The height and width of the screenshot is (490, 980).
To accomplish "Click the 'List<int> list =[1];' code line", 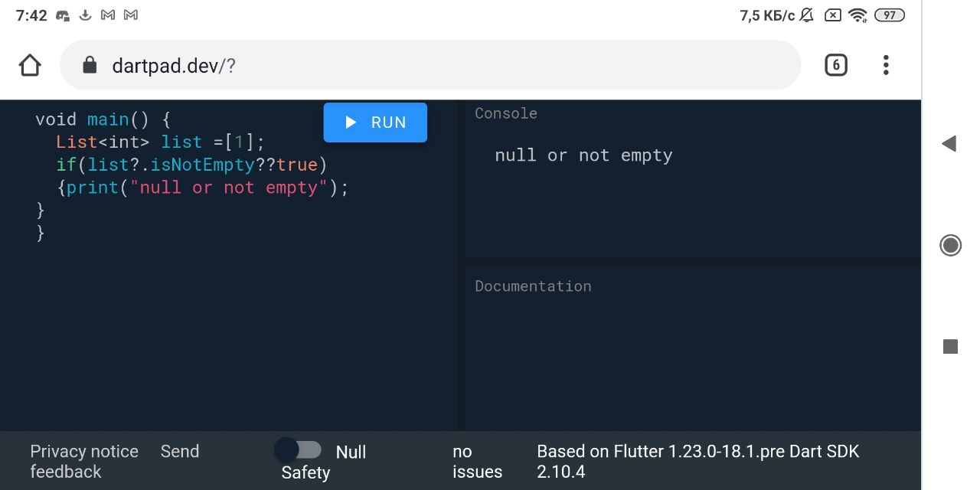I will pyautogui.click(x=160, y=142).
